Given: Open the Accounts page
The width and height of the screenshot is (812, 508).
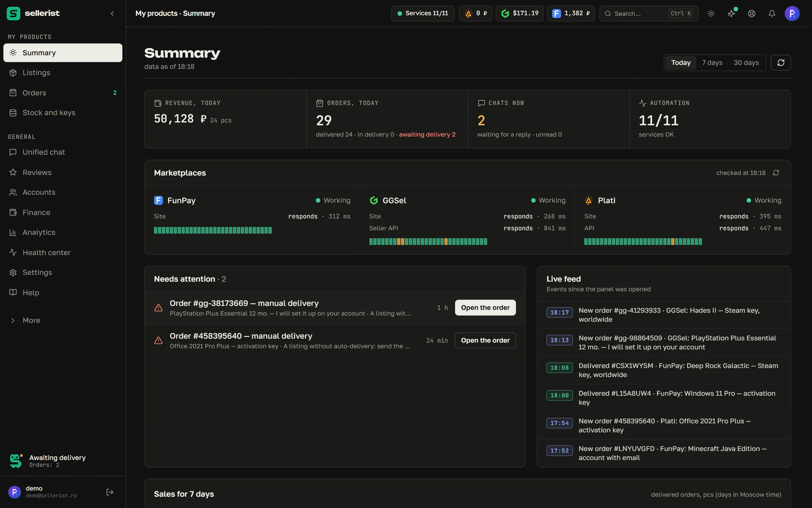Looking at the screenshot, I should (63, 192).
